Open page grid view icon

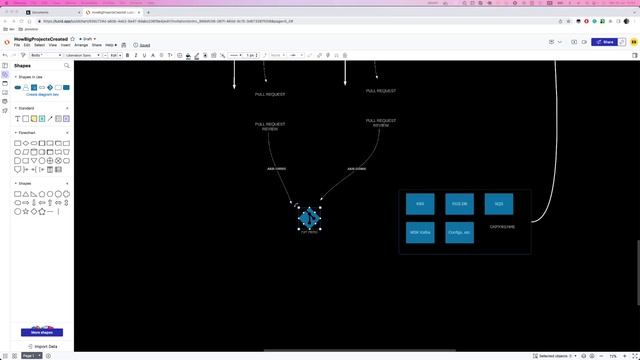pyautogui.click(x=14, y=356)
